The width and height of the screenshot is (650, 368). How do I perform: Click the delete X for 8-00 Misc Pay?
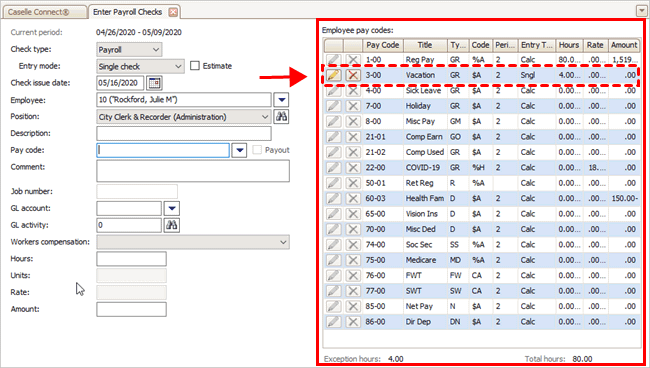pos(353,121)
